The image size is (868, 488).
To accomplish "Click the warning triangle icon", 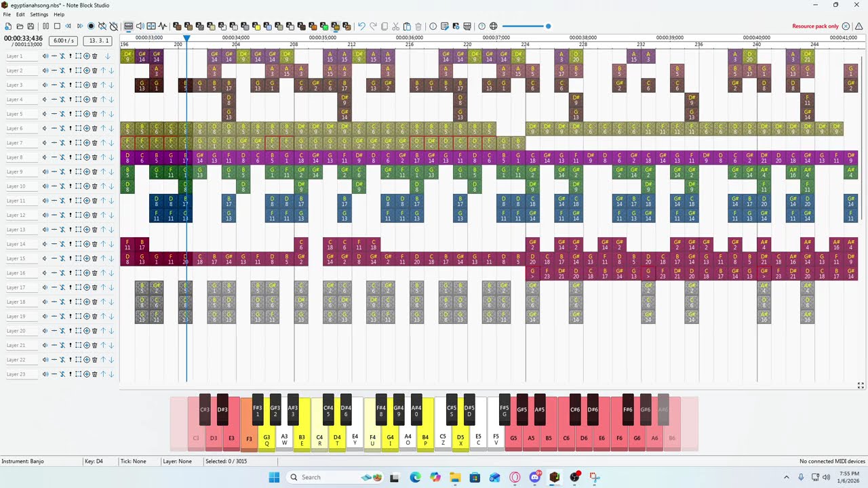I will [859, 26].
